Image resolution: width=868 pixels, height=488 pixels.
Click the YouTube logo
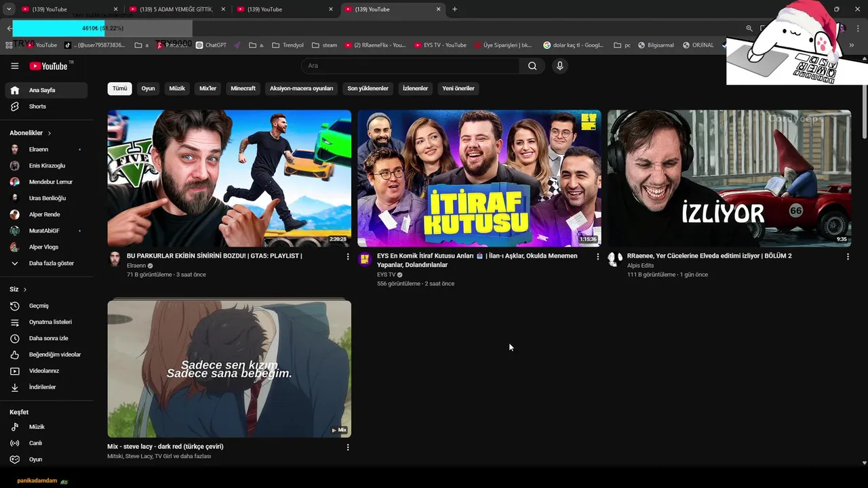tap(49, 66)
